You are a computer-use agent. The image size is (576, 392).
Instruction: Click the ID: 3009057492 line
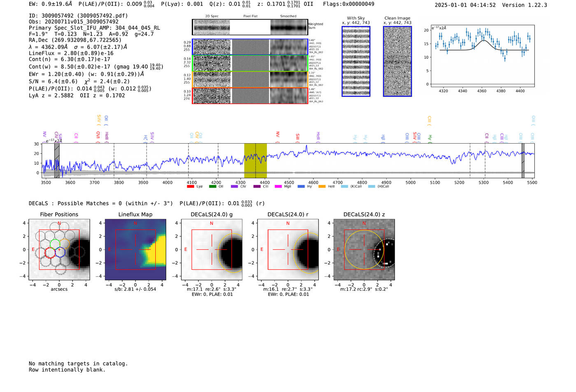point(78,16)
